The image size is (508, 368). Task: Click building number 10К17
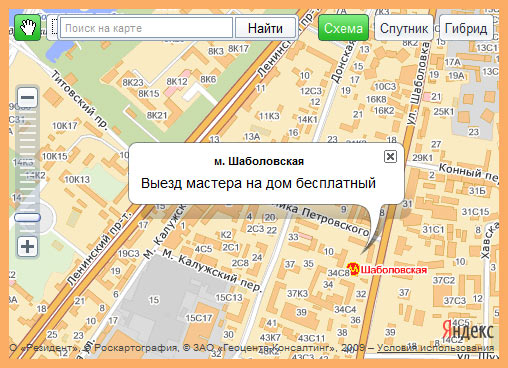(65, 126)
